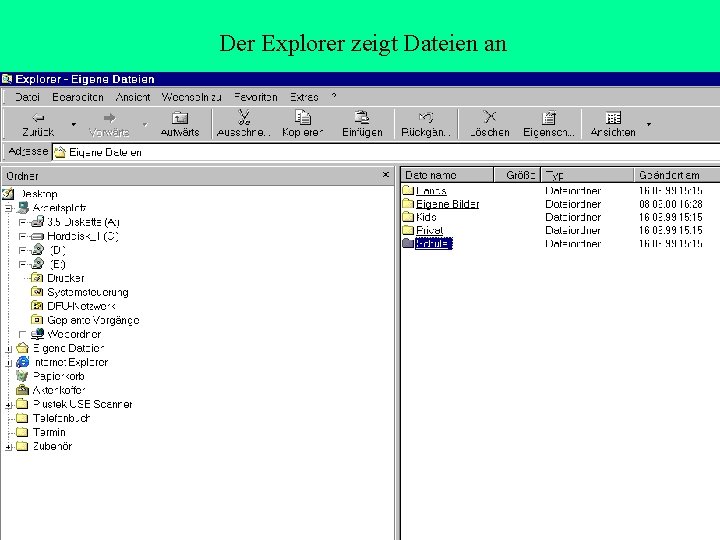Expand the 3,5-Diskette (A:) node

click(22, 222)
